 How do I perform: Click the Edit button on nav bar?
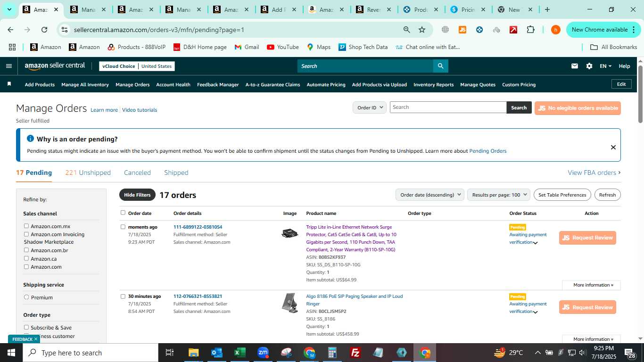coord(621,84)
